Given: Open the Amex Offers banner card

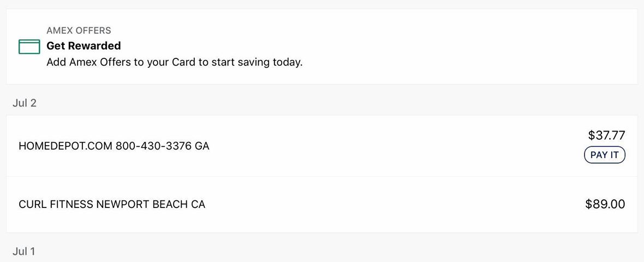Looking at the screenshot, I should (x=322, y=46).
